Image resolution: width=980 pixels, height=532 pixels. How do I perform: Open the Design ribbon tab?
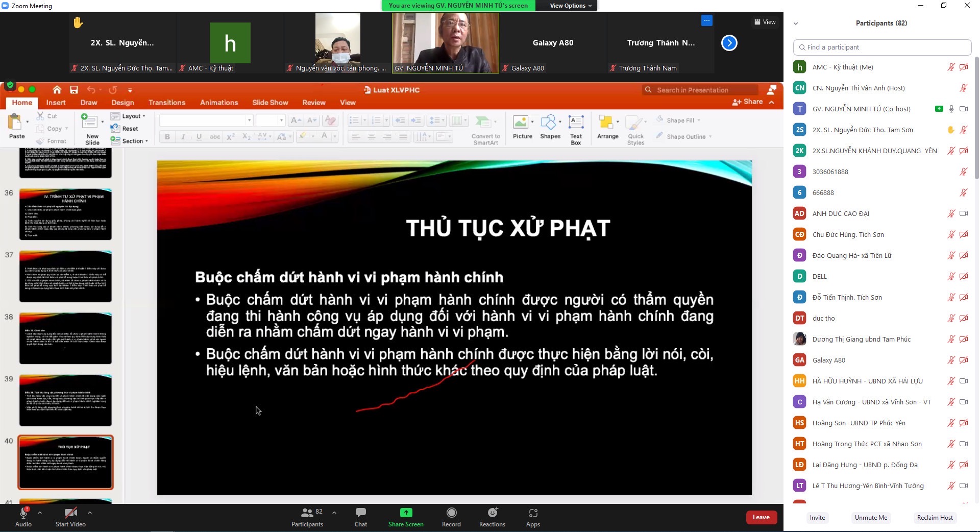[122, 103]
